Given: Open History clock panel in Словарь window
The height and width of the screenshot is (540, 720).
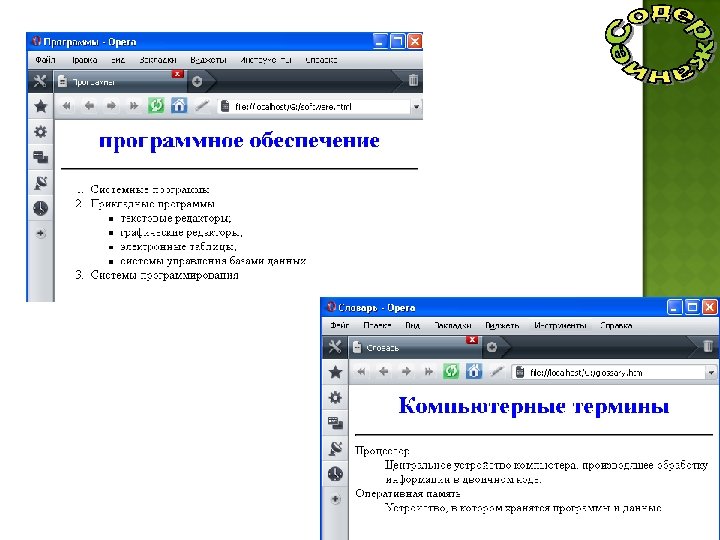Looking at the screenshot, I should [335, 473].
